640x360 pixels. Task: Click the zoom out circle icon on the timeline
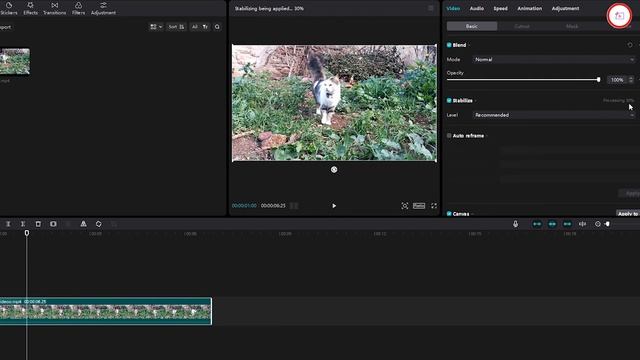598,224
